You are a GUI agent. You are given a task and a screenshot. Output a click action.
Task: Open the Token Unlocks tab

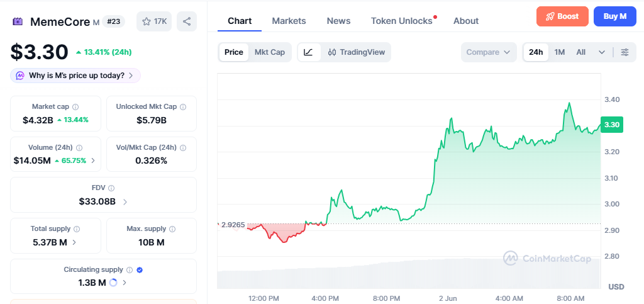402,21
